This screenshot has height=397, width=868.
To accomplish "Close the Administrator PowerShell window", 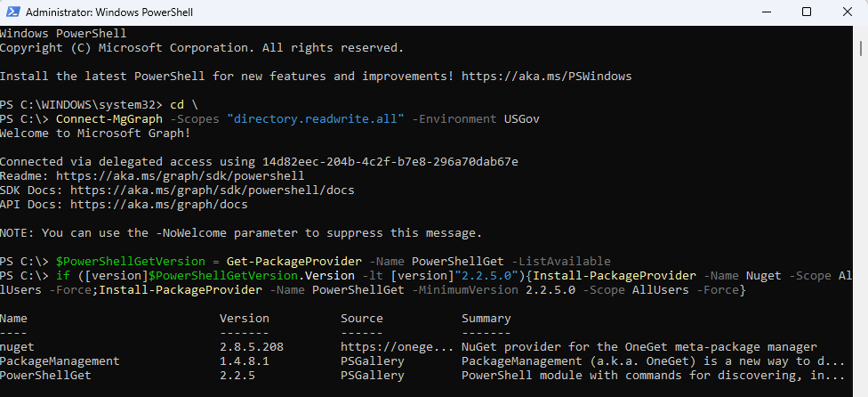I will 847,12.
